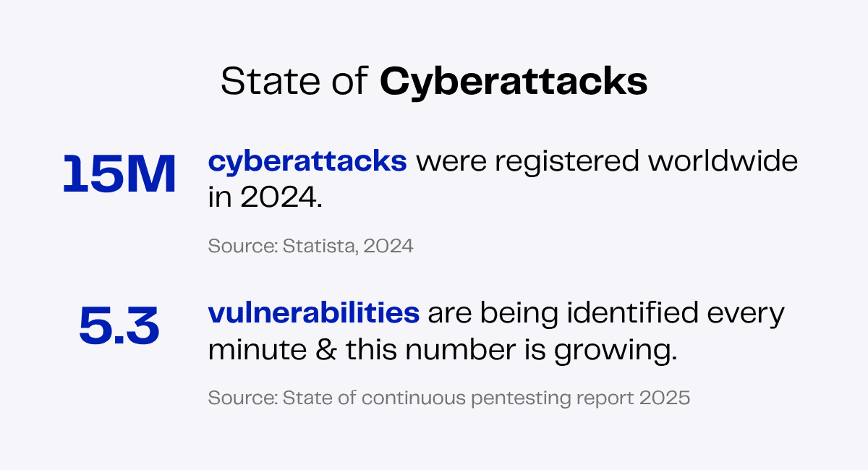This screenshot has width=868, height=470.
Task: Click the word 'pentesting' in the source caption
Action: coord(519,398)
